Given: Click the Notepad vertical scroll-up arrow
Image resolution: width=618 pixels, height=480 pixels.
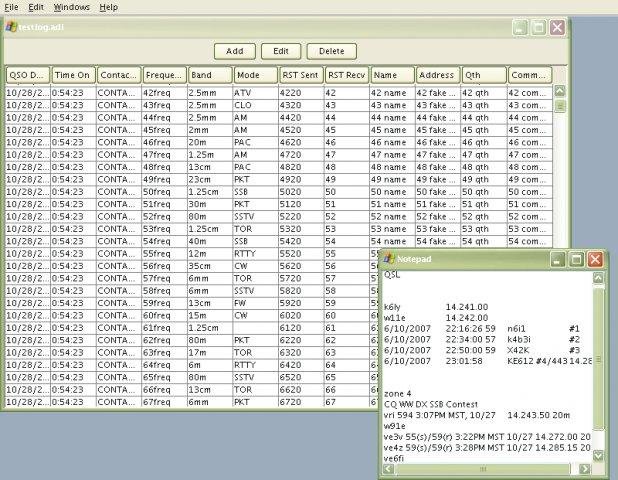Looking at the screenshot, I should pos(598,277).
